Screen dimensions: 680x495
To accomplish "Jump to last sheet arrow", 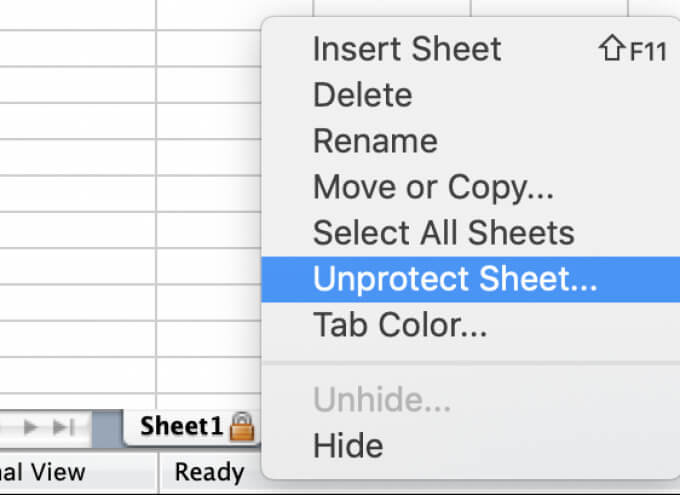I will point(64,427).
